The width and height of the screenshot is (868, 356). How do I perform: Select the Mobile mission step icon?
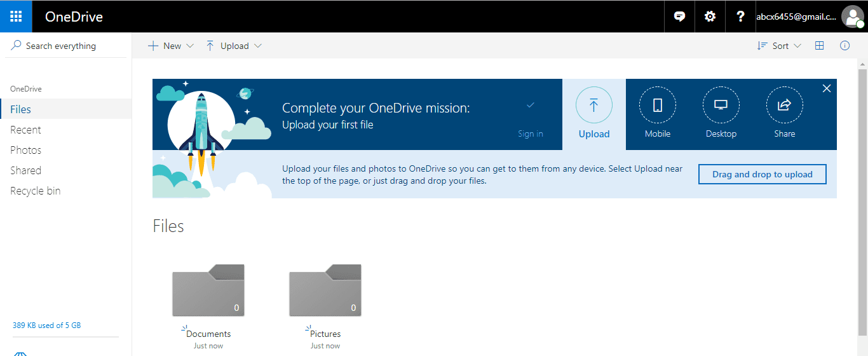click(658, 106)
